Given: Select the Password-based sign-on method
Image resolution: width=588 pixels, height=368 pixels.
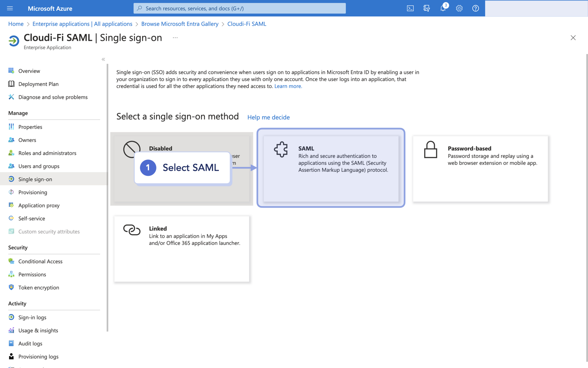Looking at the screenshot, I should click(x=480, y=168).
